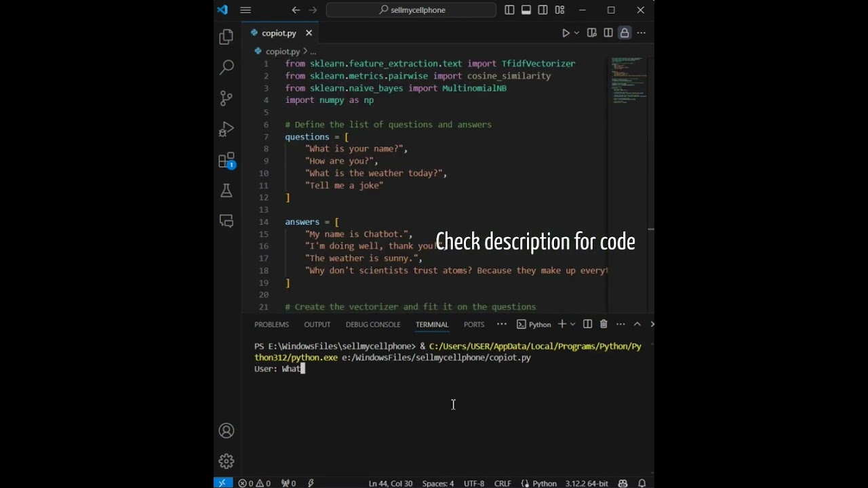This screenshot has width=868, height=488.
Task: Select the copiot.py editor tab
Action: click(x=279, y=33)
